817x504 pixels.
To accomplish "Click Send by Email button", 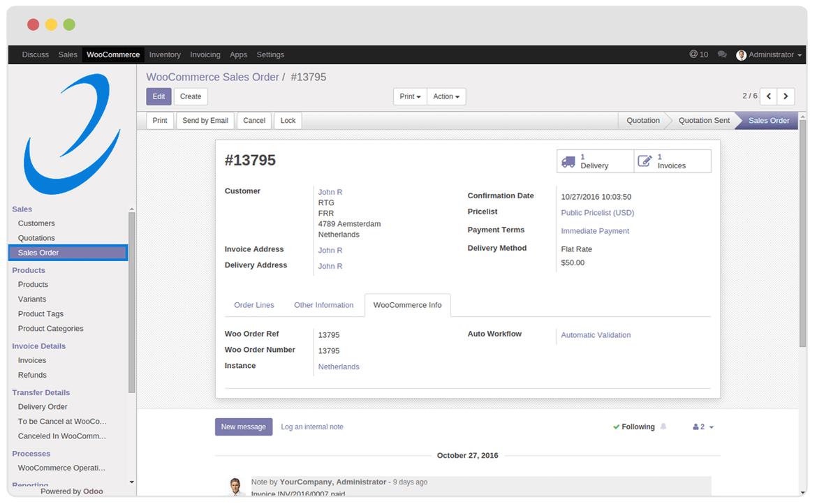I will pyautogui.click(x=205, y=120).
